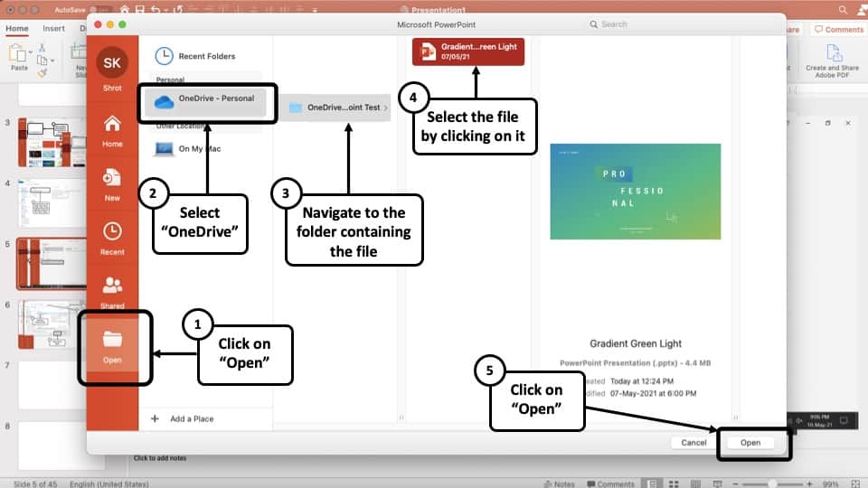Open the Recent section in sidebar
The height and width of the screenshot is (488, 868).
[112, 239]
